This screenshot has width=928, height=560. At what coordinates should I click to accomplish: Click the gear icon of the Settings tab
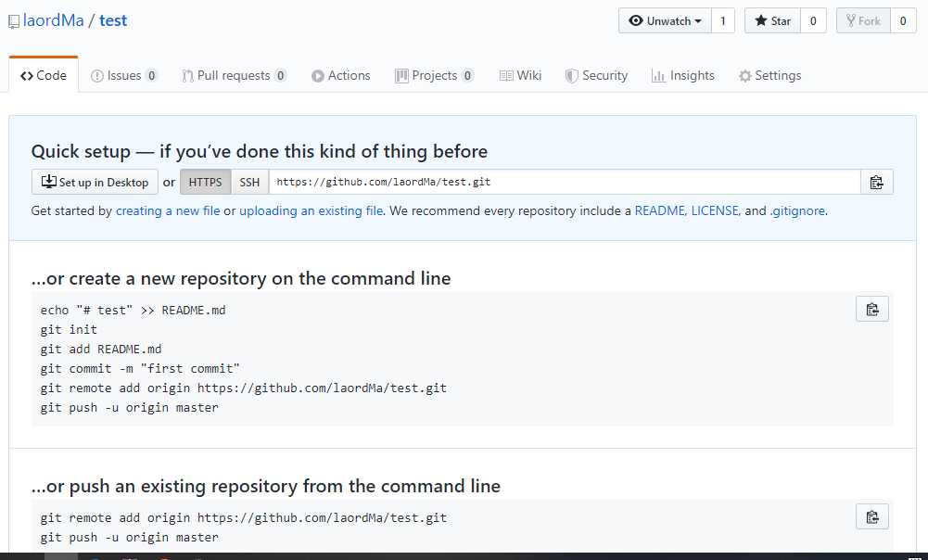(x=745, y=76)
